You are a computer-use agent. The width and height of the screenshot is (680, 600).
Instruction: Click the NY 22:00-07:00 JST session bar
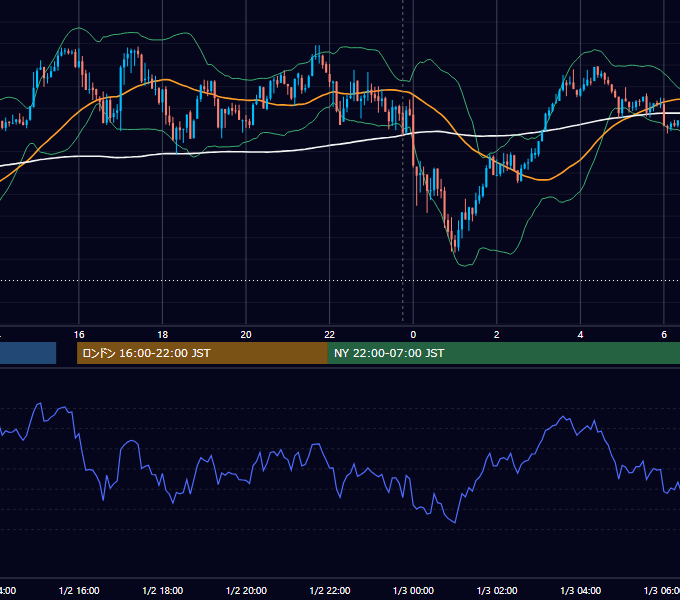(503, 353)
